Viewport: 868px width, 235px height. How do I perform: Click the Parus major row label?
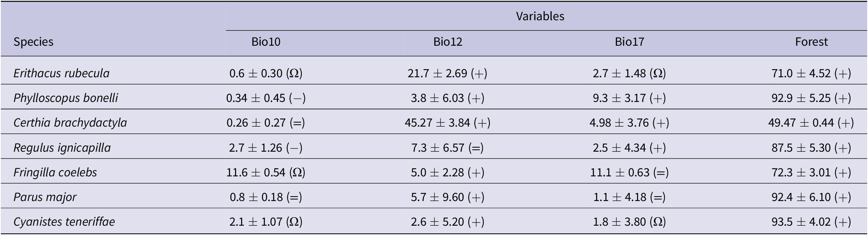tap(45, 197)
